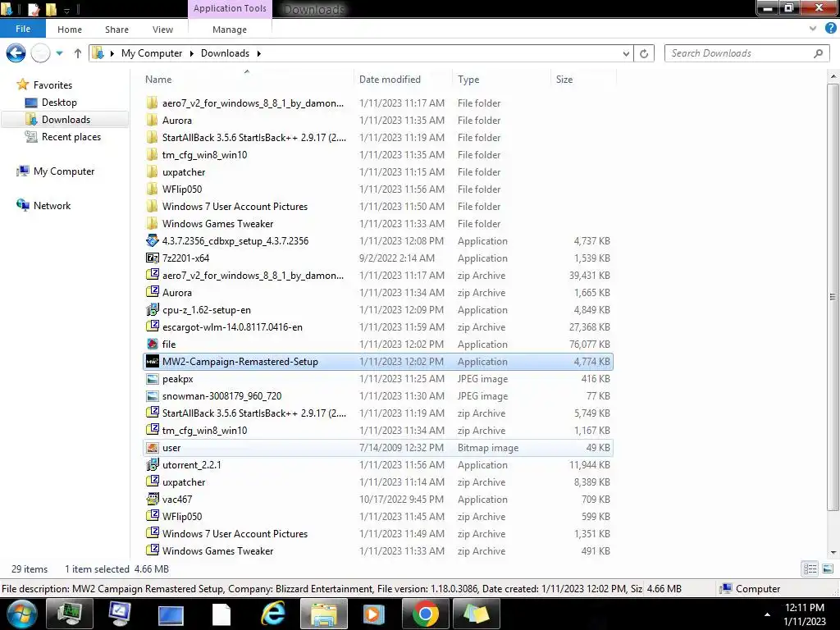Expand the arrow after Downloads breadcrumb

pyautogui.click(x=258, y=53)
